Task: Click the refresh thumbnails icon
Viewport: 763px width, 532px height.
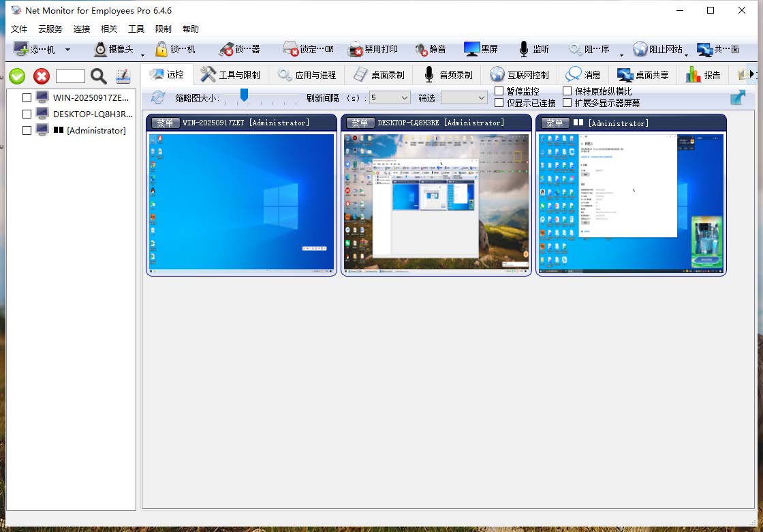Action: click(158, 97)
